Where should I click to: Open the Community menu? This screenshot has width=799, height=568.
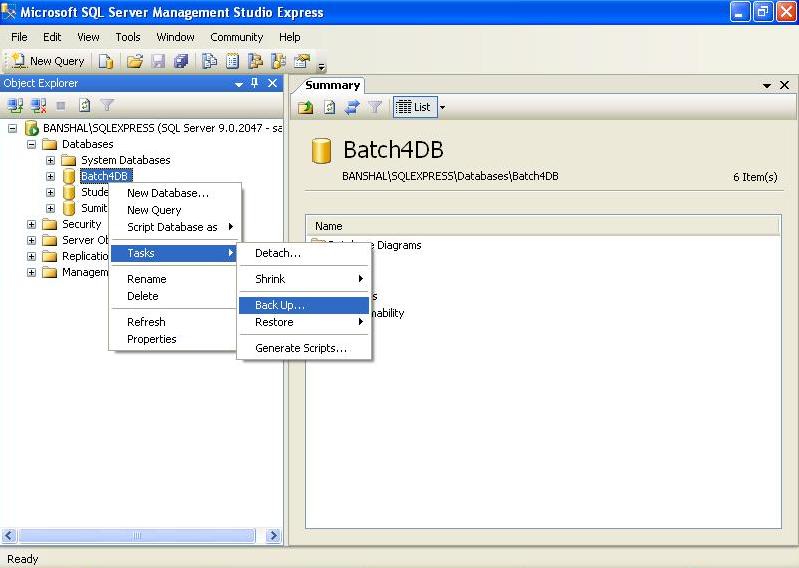pyautogui.click(x=236, y=37)
